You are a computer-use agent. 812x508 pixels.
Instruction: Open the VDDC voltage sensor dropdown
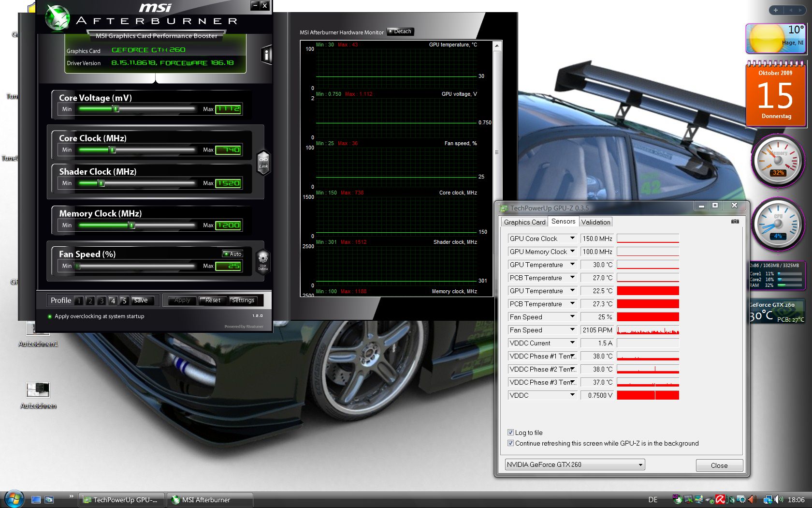(572, 395)
